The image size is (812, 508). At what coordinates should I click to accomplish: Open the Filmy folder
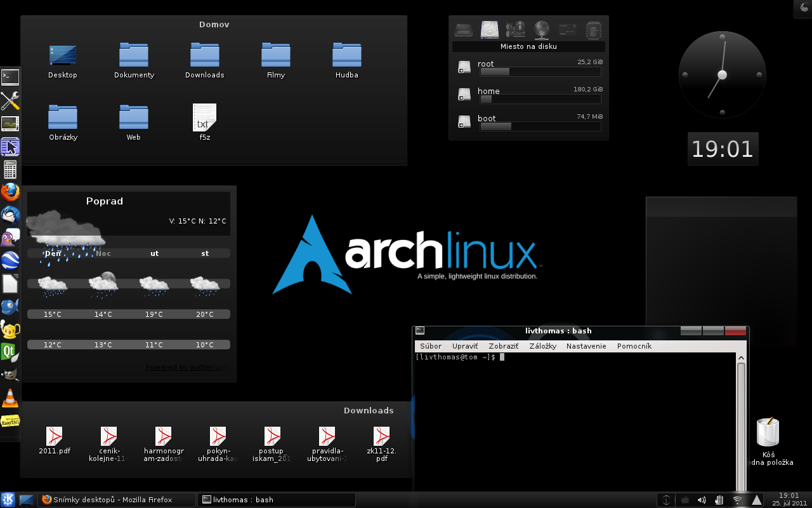[276, 61]
